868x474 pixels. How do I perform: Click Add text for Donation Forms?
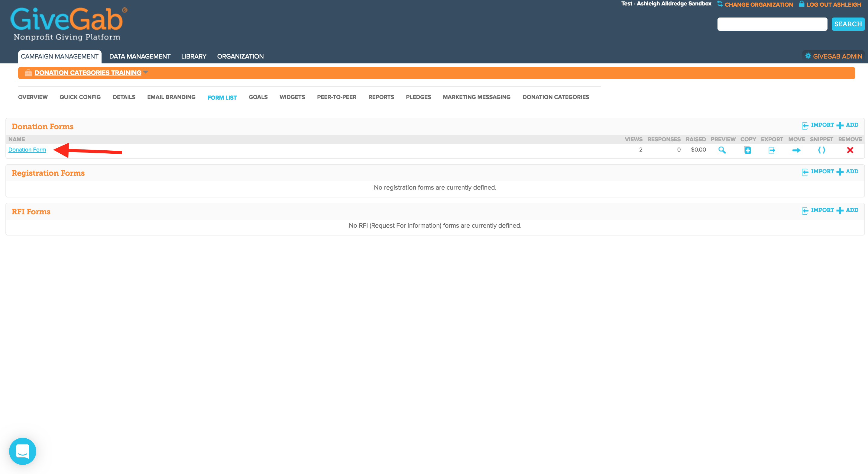pyautogui.click(x=852, y=125)
